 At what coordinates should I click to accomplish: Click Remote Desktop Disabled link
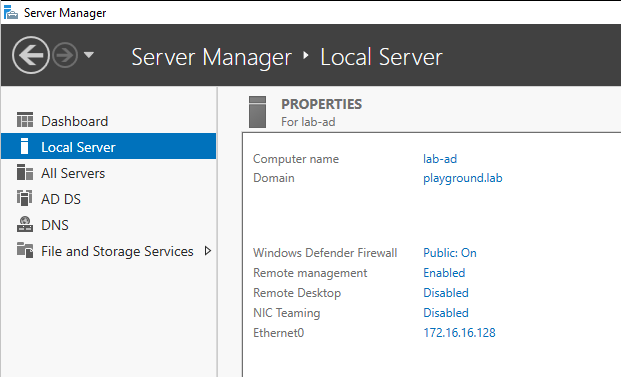446,293
